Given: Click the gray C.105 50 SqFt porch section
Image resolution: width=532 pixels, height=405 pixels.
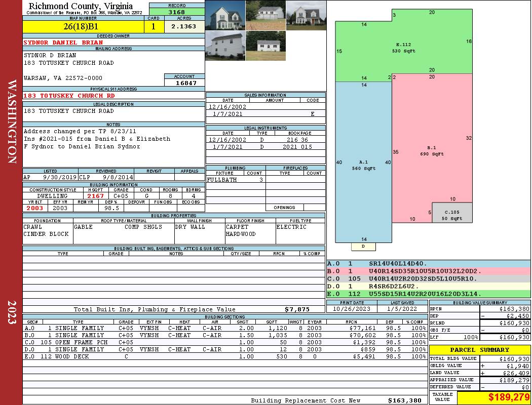Looking at the screenshot, I should pyautogui.click(x=452, y=213).
